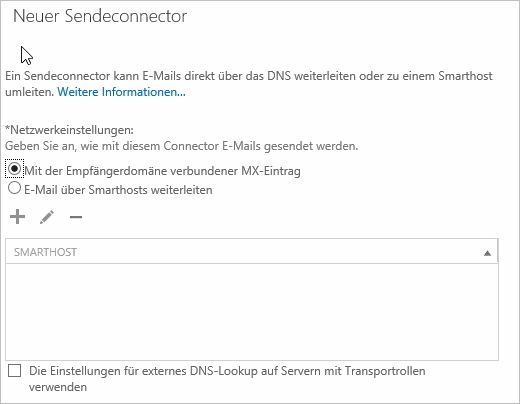Image resolution: width=520 pixels, height=404 pixels.
Task: Click the '*Netzwerkeinstellungen:' section label
Action: pyautogui.click(x=69, y=130)
